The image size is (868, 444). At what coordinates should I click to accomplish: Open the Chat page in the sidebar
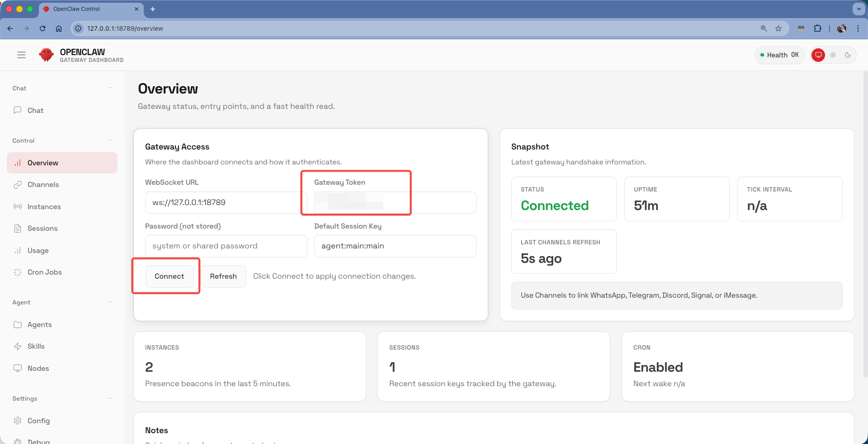tap(35, 111)
